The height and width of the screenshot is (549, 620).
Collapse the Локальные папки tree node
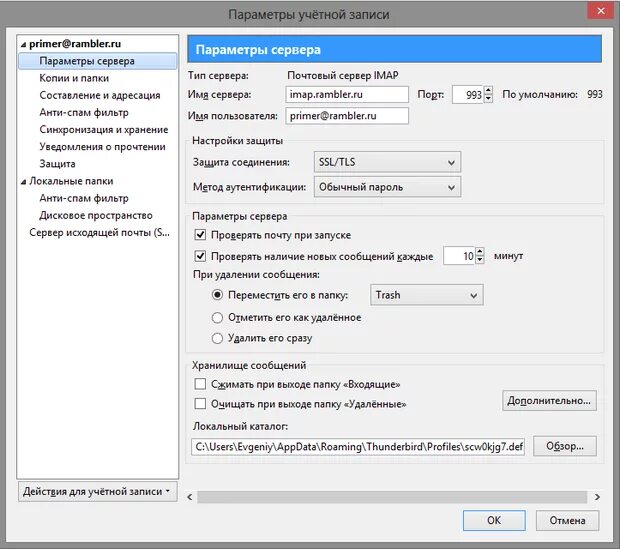click(23, 182)
